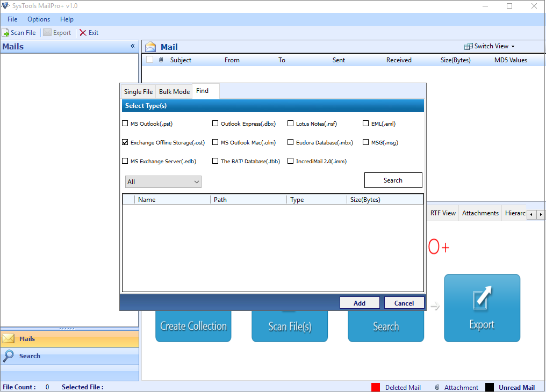546x392 pixels.
Task: Open the Options menu
Action: click(39, 19)
